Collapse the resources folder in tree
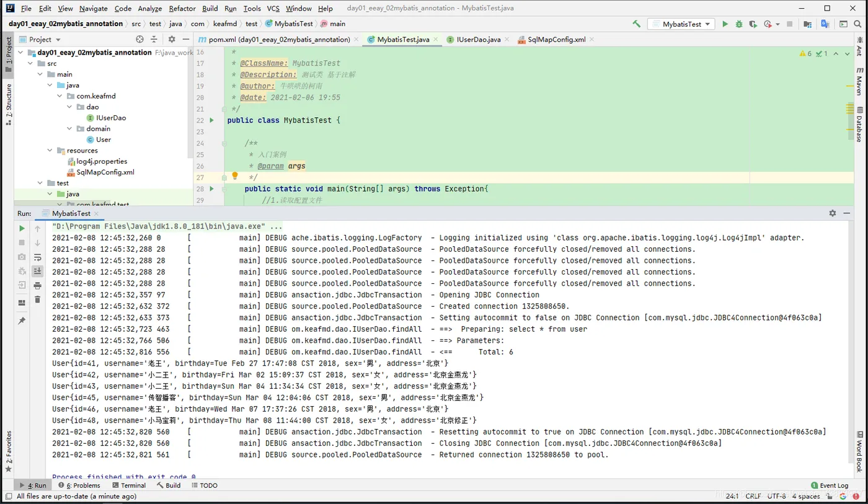868x504 pixels. [x=50, y=151]
